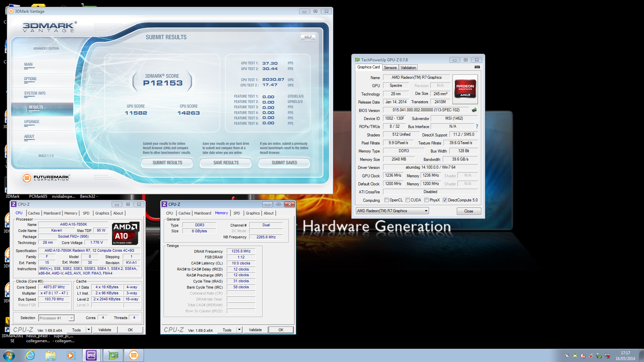Screen dimensions: 644x362
Task: Click the PCMark05 desktop shortcut label
Action: (x=38, y=196)
